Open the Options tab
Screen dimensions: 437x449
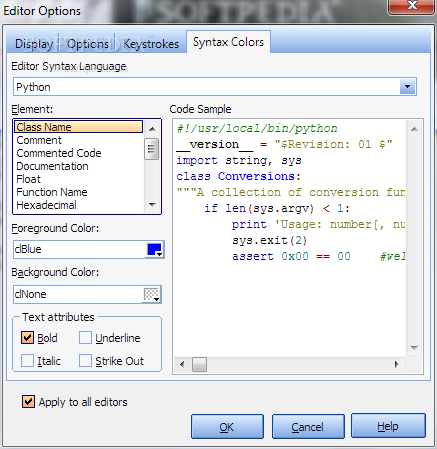point(88,44)
